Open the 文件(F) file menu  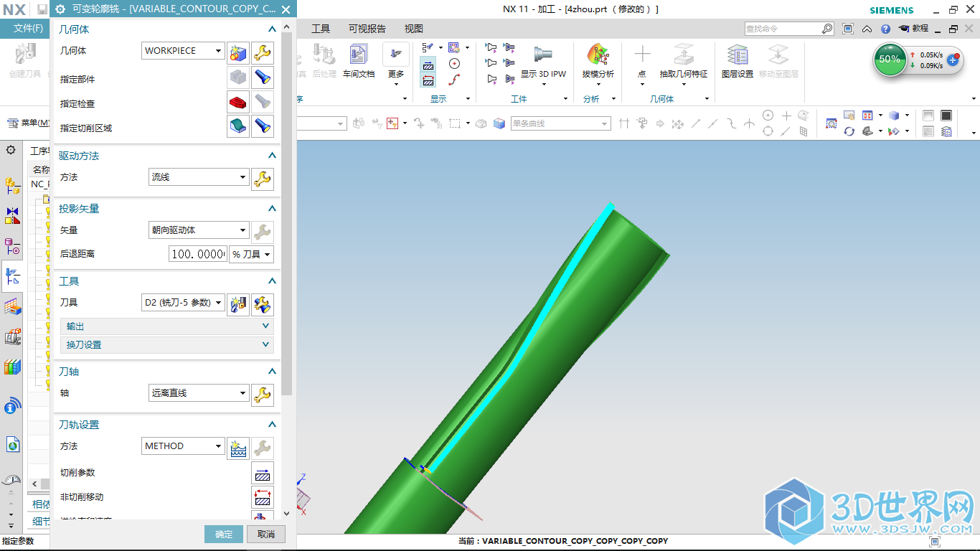tap(28, 29)
